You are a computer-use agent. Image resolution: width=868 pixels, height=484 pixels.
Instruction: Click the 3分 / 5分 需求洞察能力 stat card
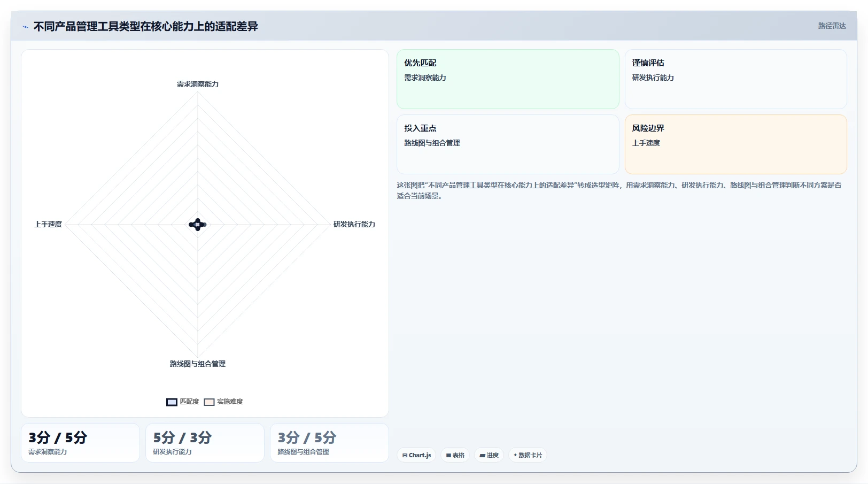pos(80,443)
